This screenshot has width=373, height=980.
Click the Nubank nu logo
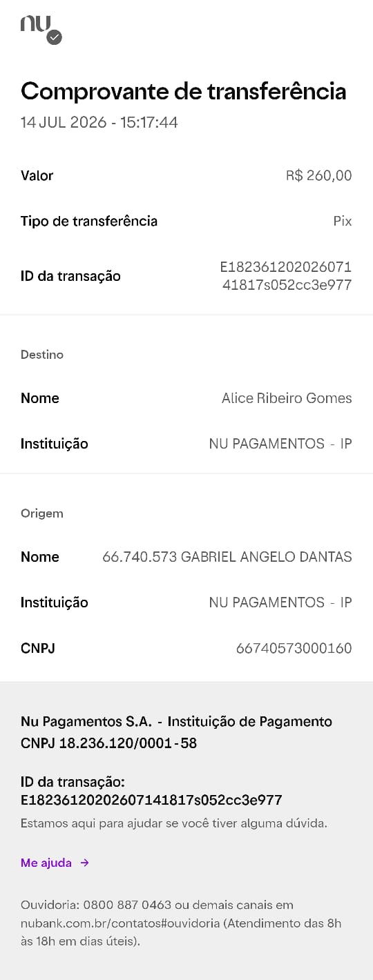[35, 24]
